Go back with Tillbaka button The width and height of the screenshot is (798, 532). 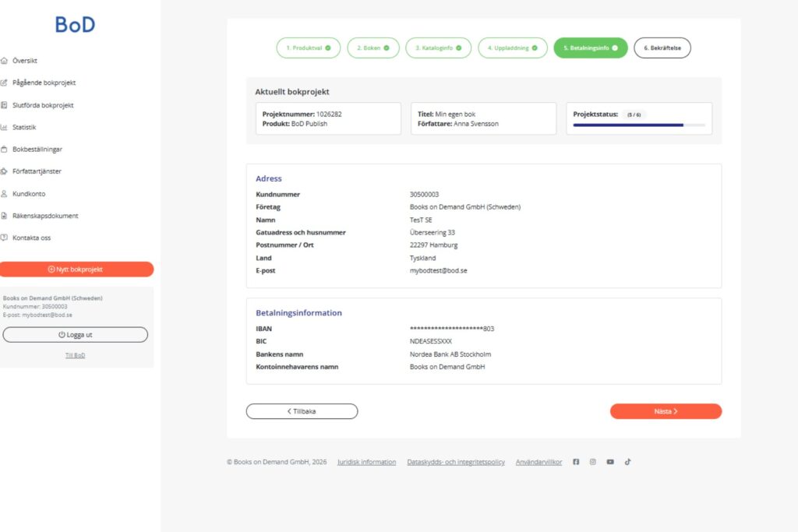point(302,411)
